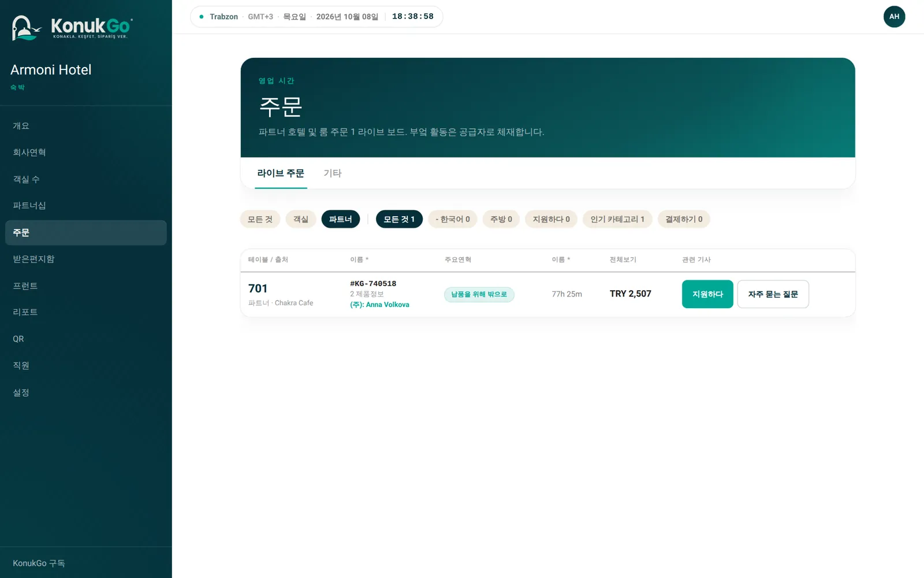This screenshot has width=924, height=578.
Task: Switch to the 기타 tab
Action: pyautogui.click(x=333, y=173)
